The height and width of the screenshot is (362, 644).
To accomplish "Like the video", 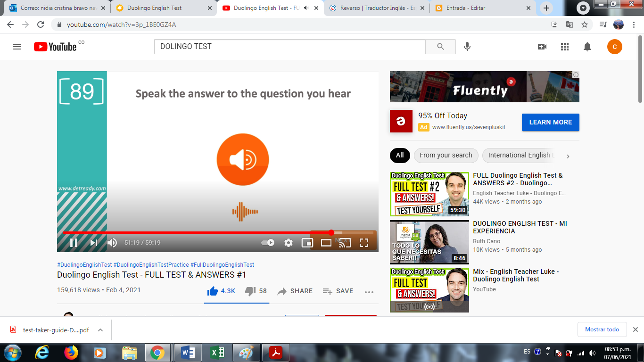I will click(x=221, y=291).
